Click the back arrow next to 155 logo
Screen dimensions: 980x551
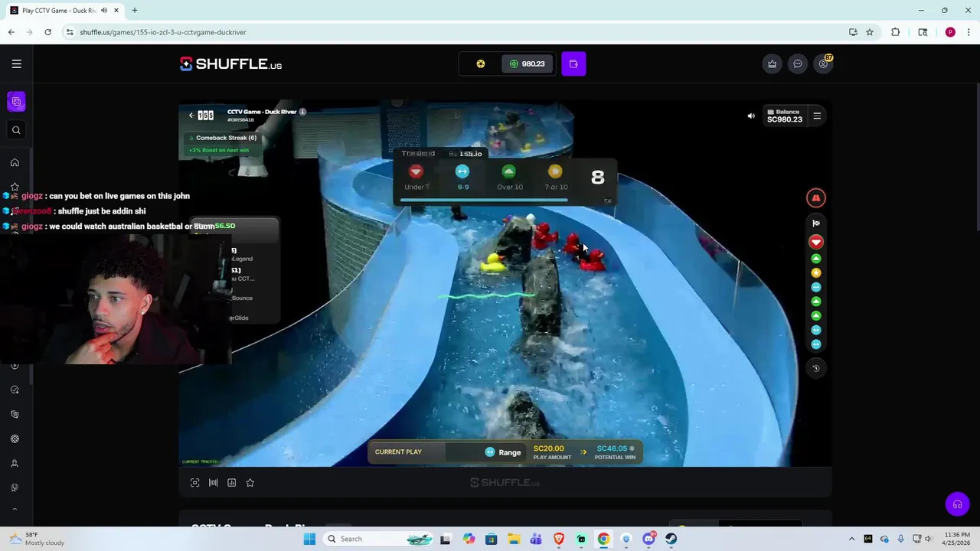pos(191,115)
